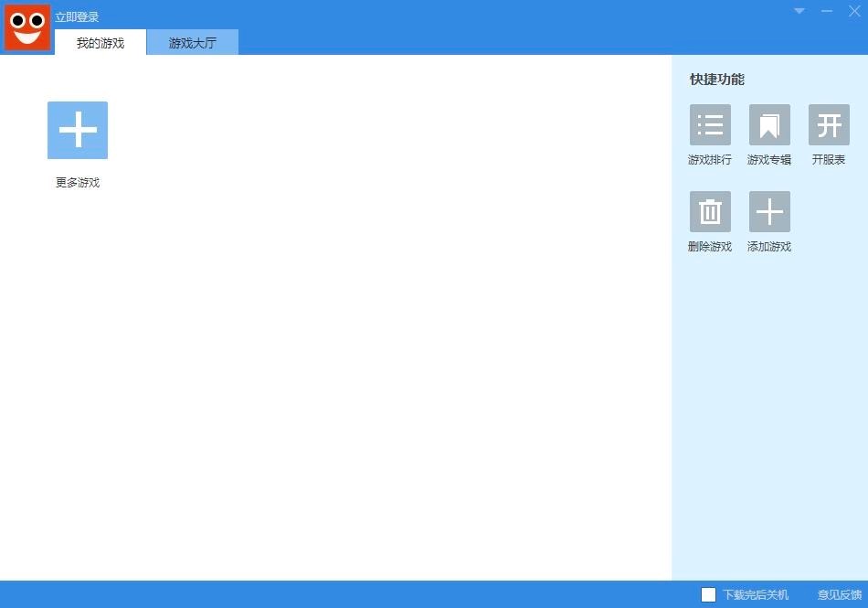868x608 pixels.
Task: Open the 游戏排行 ranking list icon
Action: (x=710, y=124)
